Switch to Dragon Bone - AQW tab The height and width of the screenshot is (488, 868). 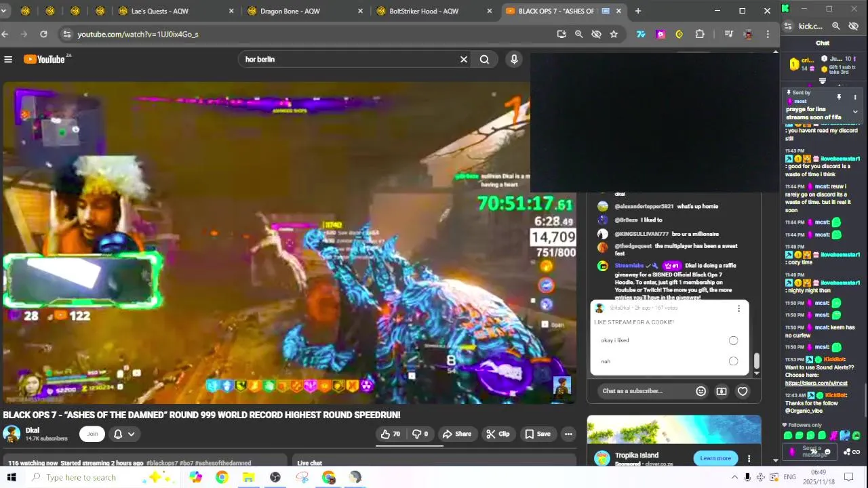305,11
